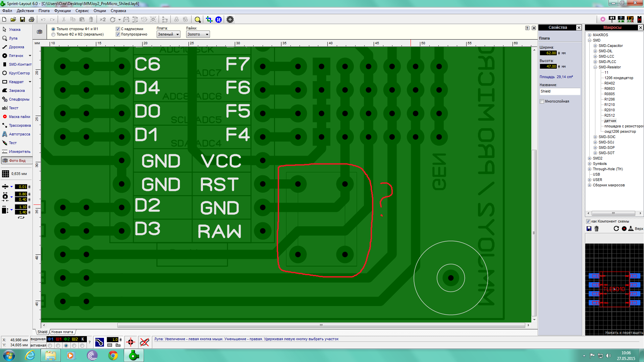The height and width of the screenshot is (362, 644).
Task: Save project with floppy disk icon
Action: coord(22,19)
